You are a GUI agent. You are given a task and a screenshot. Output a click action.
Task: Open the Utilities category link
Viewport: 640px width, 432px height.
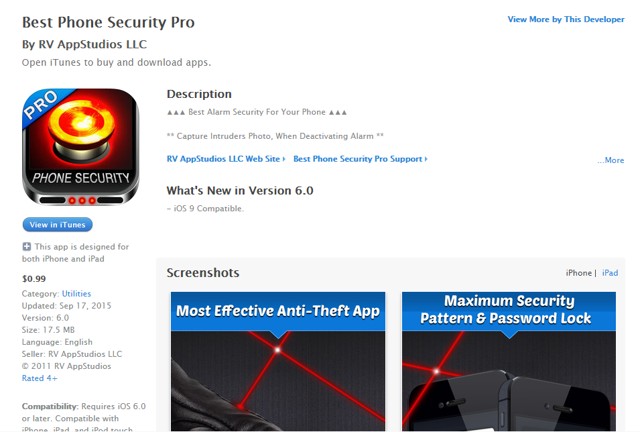point(76,294)
